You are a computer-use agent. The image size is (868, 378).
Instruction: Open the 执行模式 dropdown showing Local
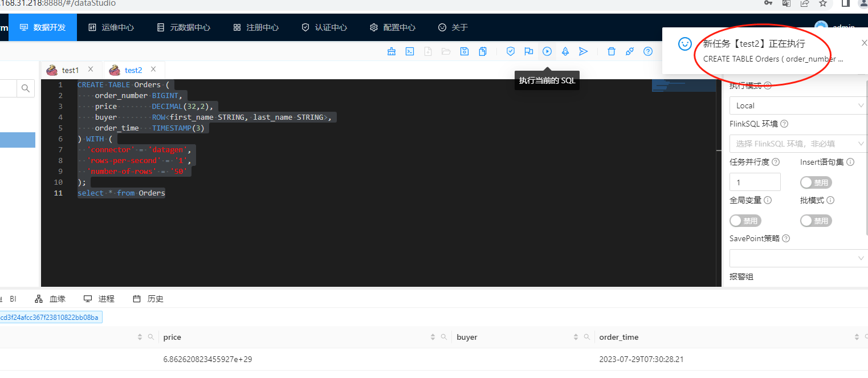[798, 105]
